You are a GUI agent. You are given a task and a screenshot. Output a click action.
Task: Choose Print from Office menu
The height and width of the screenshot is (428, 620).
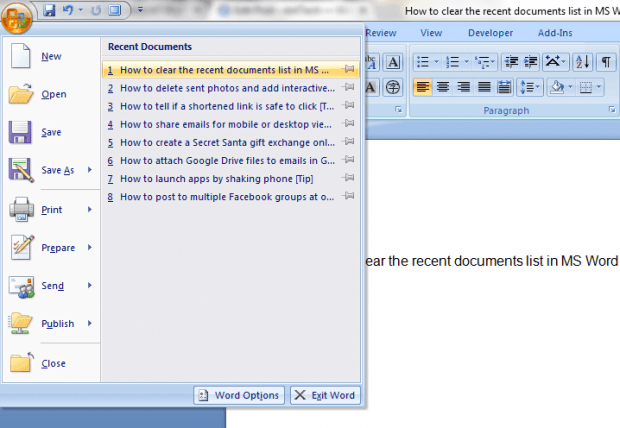point(52,210)
